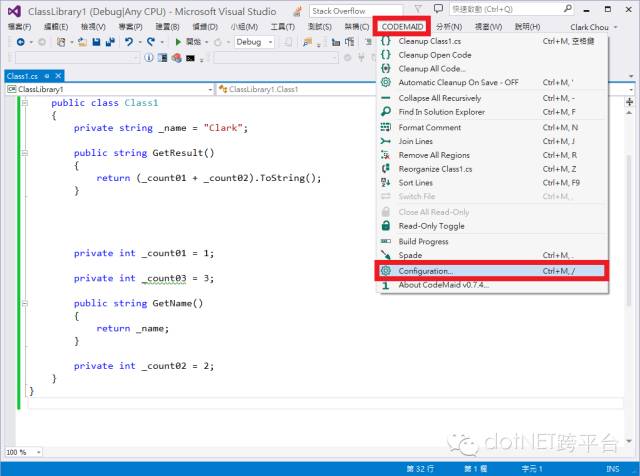Open the ClassLibrary1.Class1 type dropdown
The width and height of the screenshot is (640, 476).
tap(296, 89)
